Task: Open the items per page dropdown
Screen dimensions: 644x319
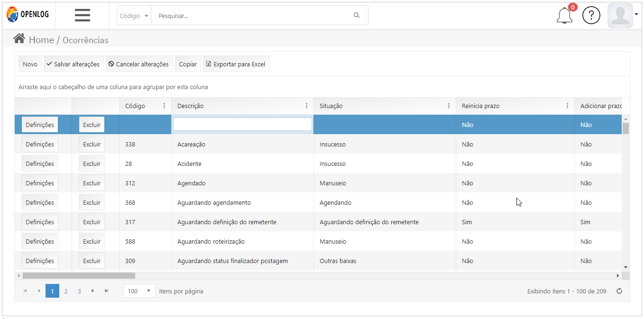Action: click(139, 291)
